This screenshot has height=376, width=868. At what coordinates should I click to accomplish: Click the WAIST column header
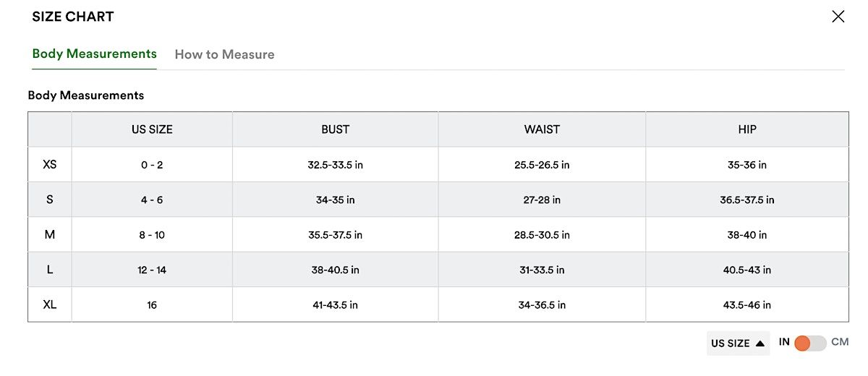point(542,129)
